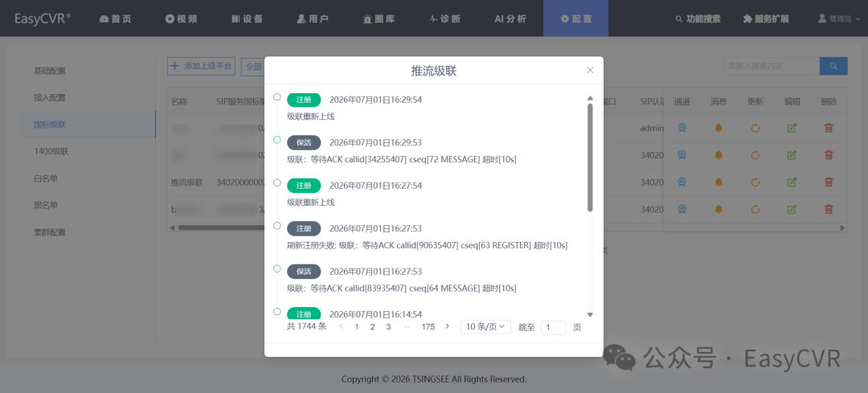Click the EasyCVR logo
The height and width of the screenshot is (393, 868).
(43, 18)
